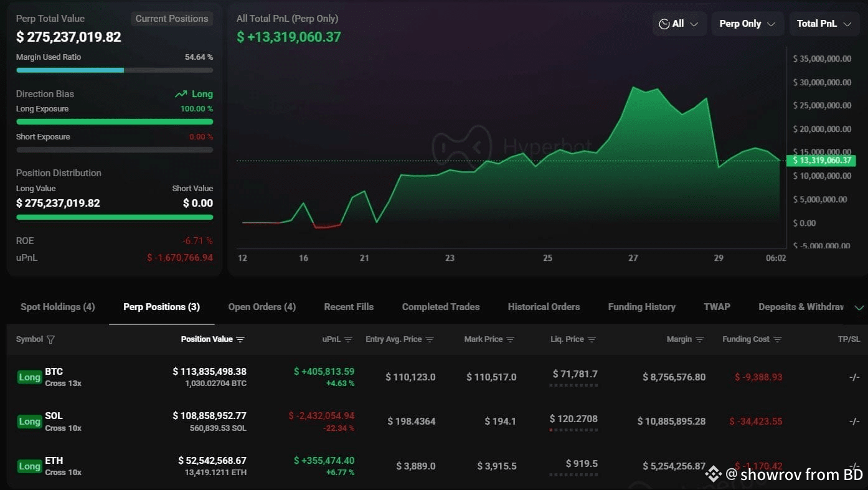868x490 pixels.
Task: Click the Perp Total Value $275,237,019.82
Action: [x=68, y=37]
